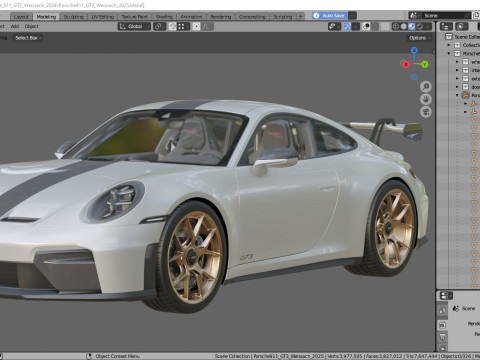Switch to solid viewport shading
Viewport: 480px width, 360px height.
click(x=404, y=26)
